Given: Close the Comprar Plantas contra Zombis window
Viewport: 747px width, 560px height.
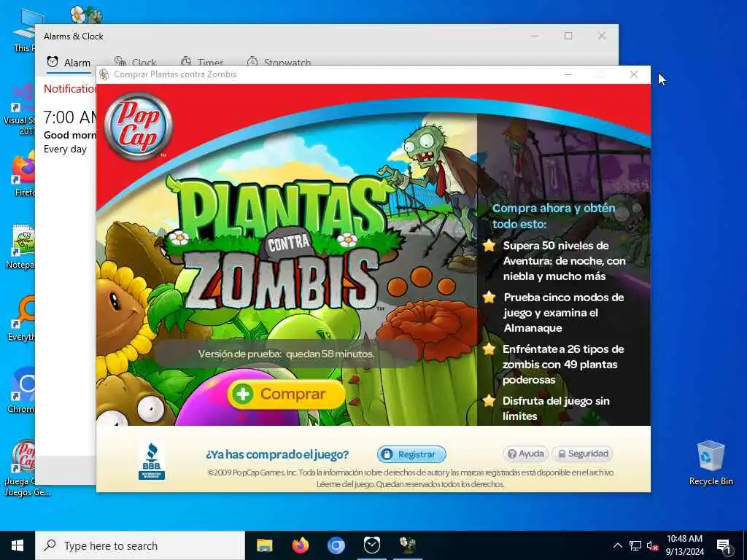Looking at the screenshot, I should pyautogui.click(x=634, y=75).
